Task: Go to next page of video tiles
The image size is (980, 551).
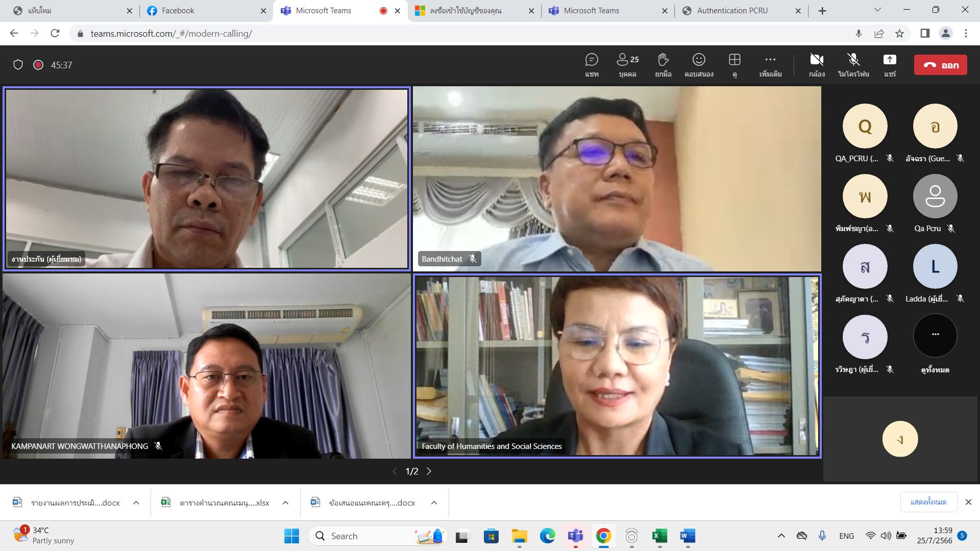Action: (429, 471)
